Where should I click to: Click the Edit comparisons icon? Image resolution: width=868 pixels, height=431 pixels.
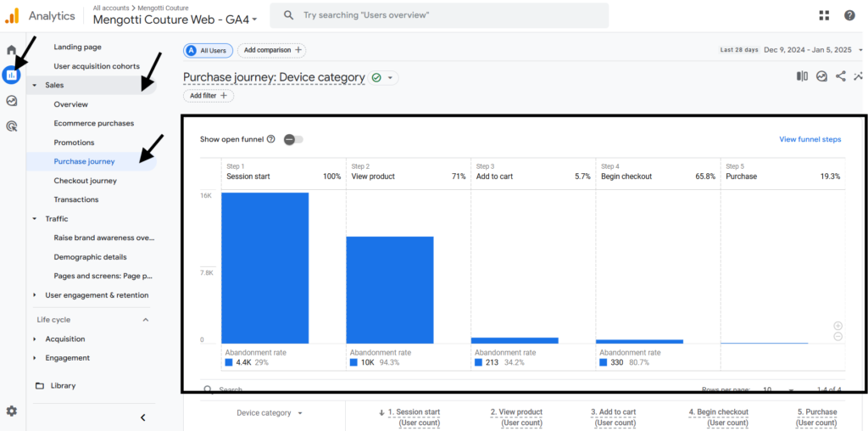[802, 76]
